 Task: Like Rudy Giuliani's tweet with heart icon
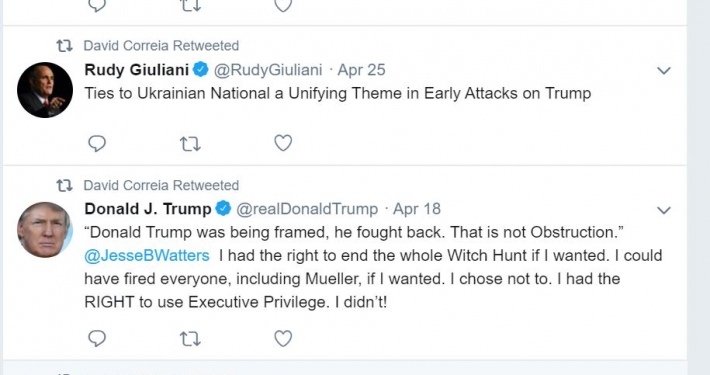click(x=283, y=143)
